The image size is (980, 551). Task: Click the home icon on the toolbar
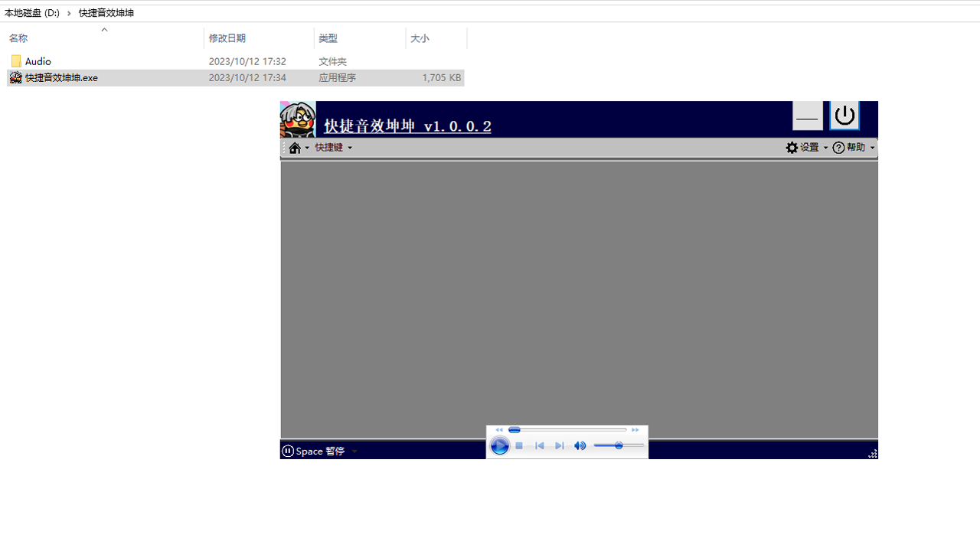(x=295, y=147)
